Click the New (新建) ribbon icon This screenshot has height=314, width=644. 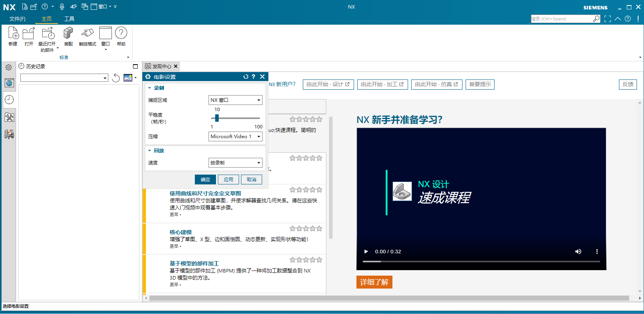(13, 36)
